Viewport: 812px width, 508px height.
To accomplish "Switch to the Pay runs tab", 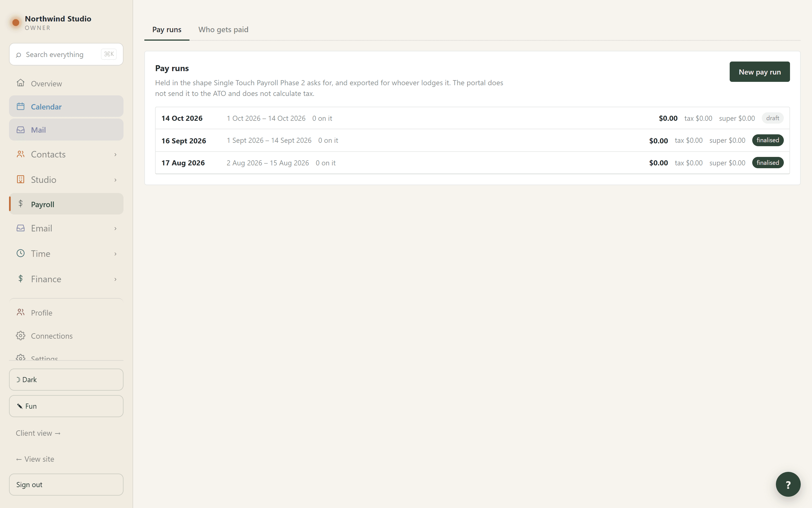I will (x=167, y=30).
